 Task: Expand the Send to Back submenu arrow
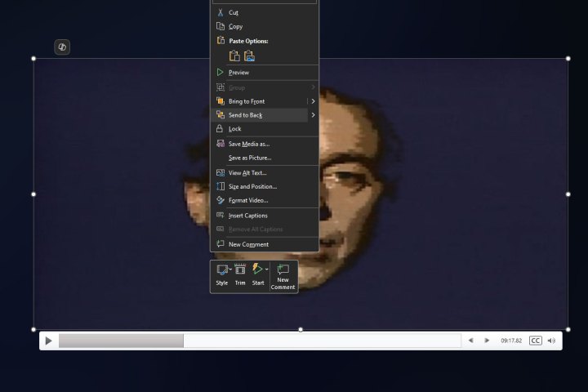313,115
